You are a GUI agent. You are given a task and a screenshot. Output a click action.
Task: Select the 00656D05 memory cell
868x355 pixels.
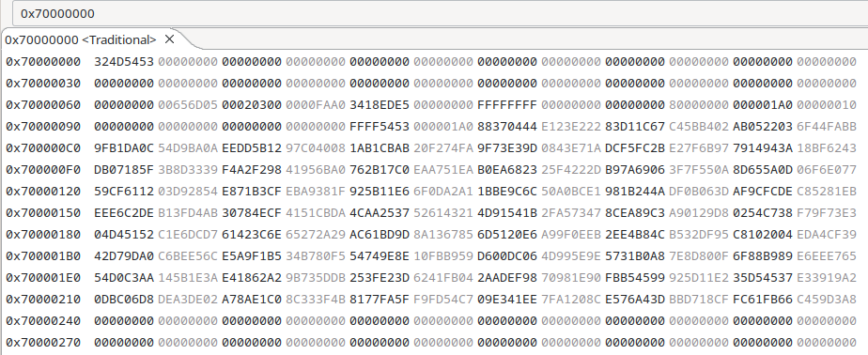coord(188,104)
